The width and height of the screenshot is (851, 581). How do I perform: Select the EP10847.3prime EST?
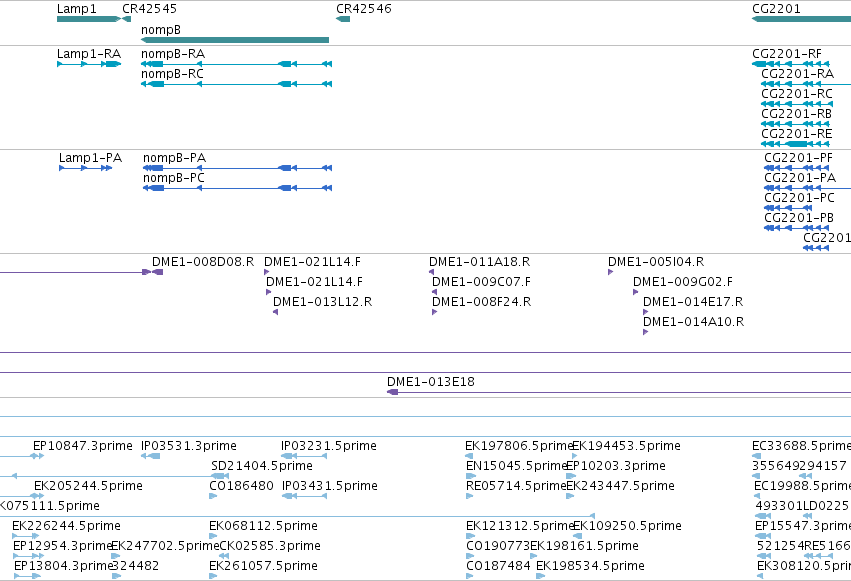(x=82, y=446)
